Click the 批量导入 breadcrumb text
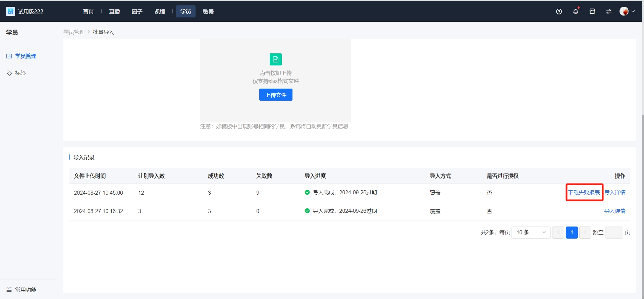 point(103,32)
